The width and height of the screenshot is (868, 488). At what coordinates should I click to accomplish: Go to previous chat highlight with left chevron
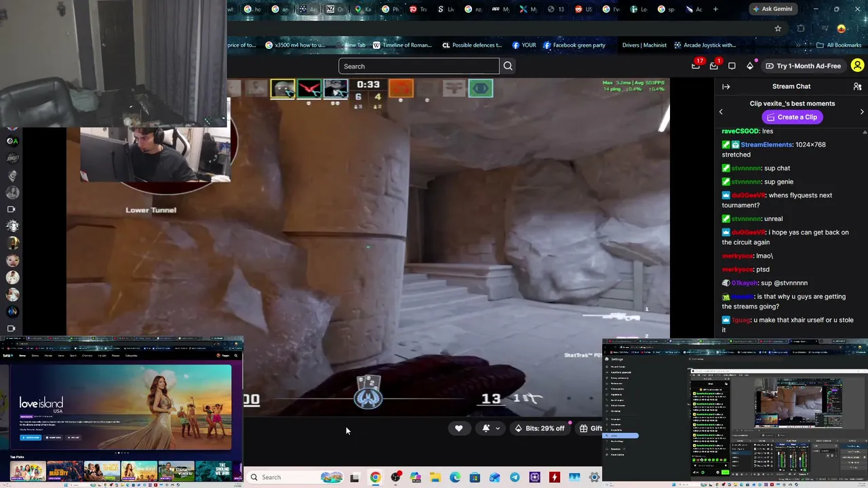point(721,112)
